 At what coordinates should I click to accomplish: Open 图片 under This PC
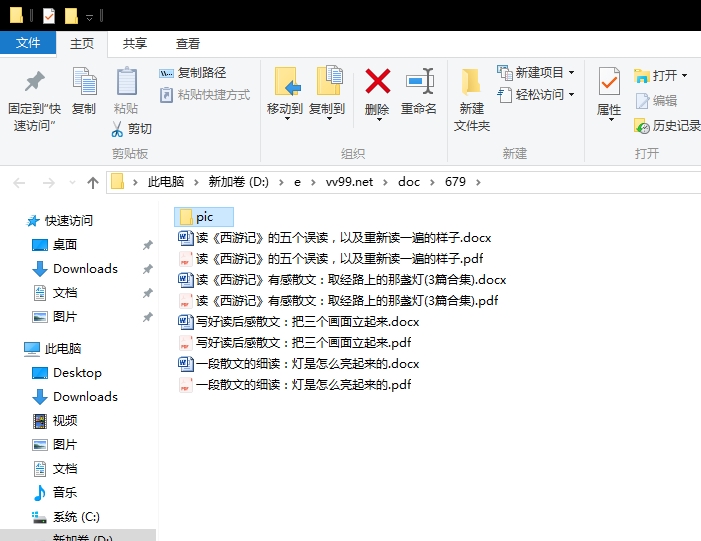click(55, 444)
